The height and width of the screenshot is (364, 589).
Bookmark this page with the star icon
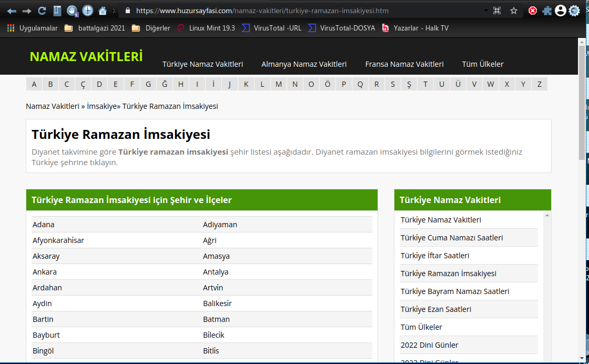(x=514, y=11)
